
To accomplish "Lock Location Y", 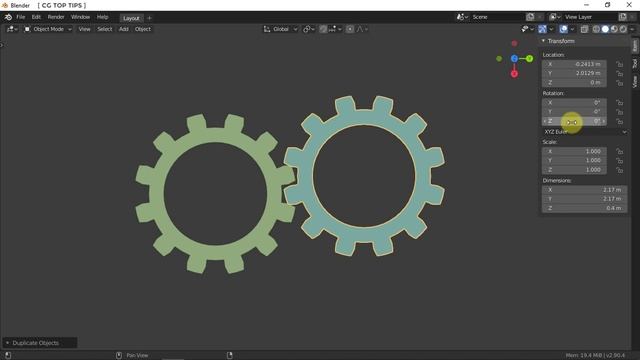I will coord(620,73).
